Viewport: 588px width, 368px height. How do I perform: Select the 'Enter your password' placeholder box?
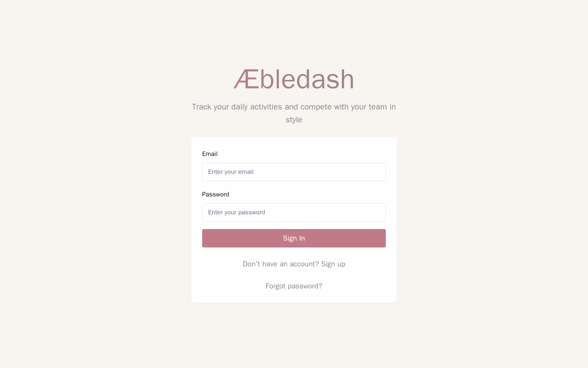tap(294, 213)
